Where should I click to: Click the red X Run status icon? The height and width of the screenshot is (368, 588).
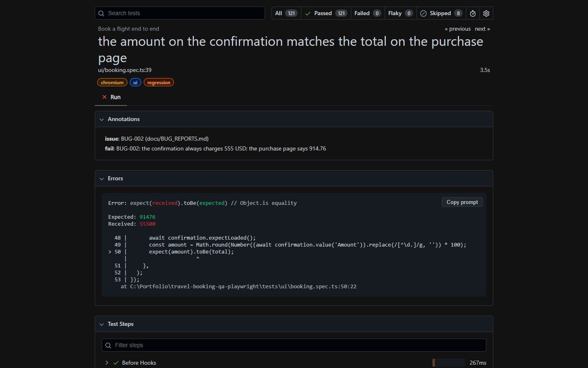click(105, 97)
